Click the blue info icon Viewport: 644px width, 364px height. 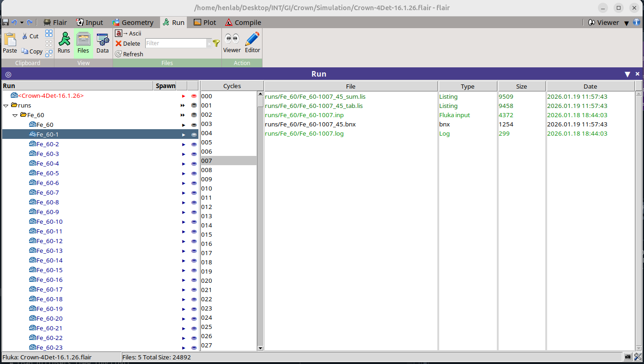(x=637, y=22)
